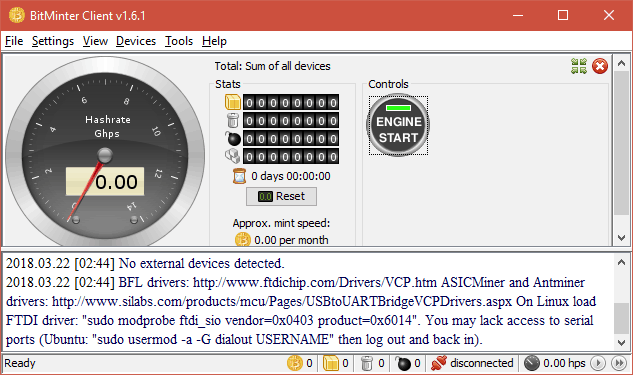Click the gray blocks icon in Stats
633x375 pixels.
click(233, 156)
